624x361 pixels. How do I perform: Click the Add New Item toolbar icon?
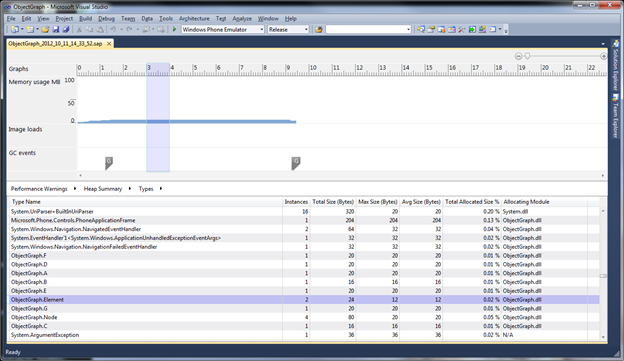[30, 29]
